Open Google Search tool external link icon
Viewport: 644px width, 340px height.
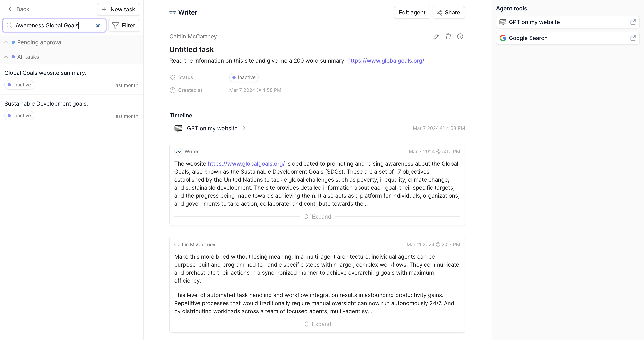pyautogui.click(x=633, y=38)
